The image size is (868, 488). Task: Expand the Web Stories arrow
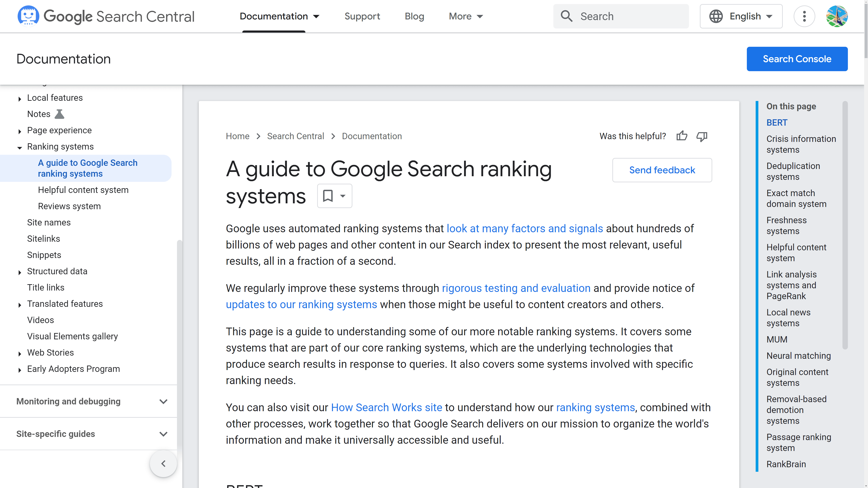pos(19,354)
